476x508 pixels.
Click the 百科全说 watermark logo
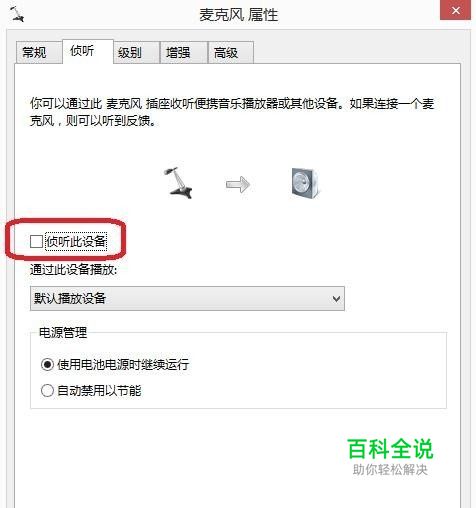coord(390,456)
